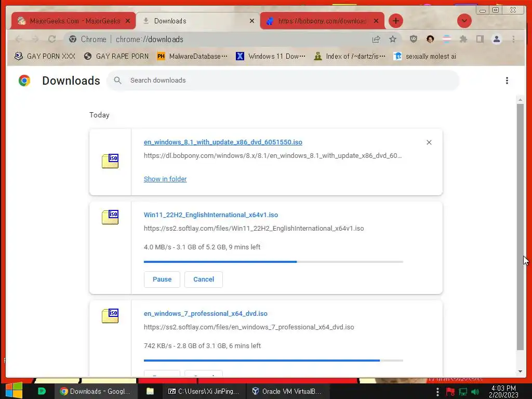Image resolution: width=532 pixels, height=399 pixels.
Task: Open the clock showing 4:03 PM
Action: pyautogui.click(x=503, y=391)
